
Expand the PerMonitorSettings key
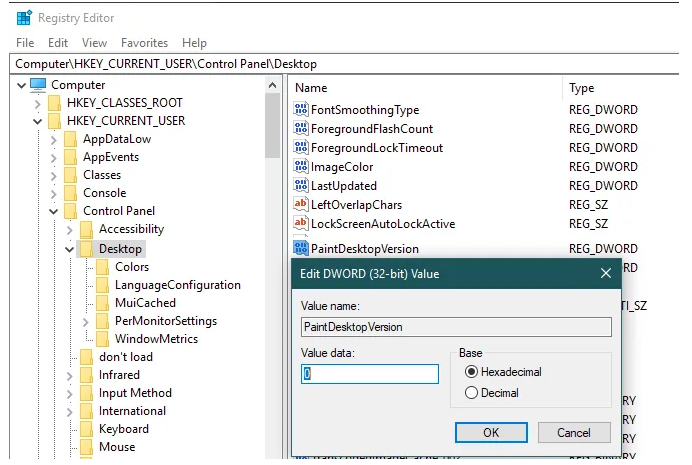pos(86,322)
